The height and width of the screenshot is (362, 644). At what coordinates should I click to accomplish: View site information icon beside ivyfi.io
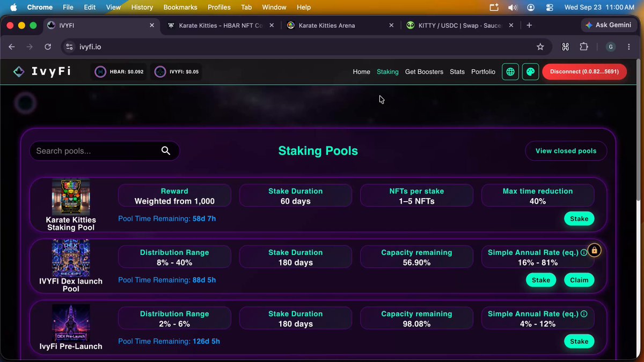click(x=69, y=47)
